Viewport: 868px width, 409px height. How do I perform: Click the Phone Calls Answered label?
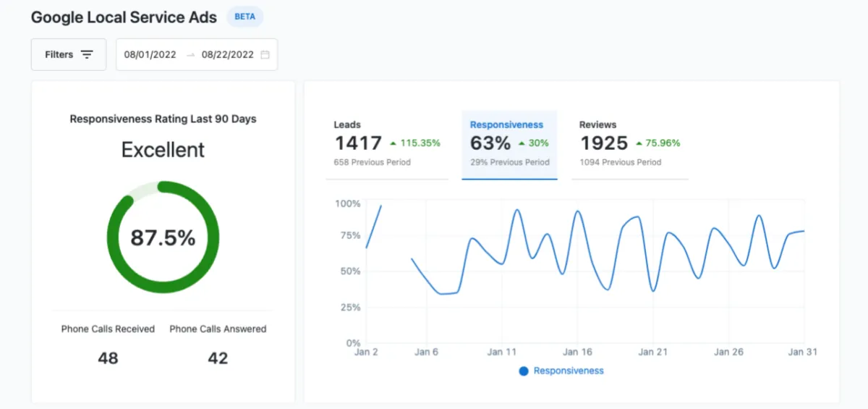218,329
